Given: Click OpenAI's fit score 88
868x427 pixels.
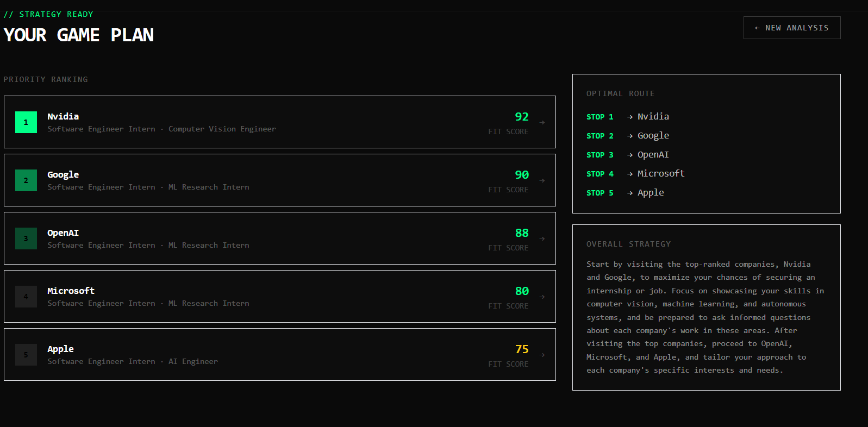Looking at the screenshot, I should click(x=522, y=233).
